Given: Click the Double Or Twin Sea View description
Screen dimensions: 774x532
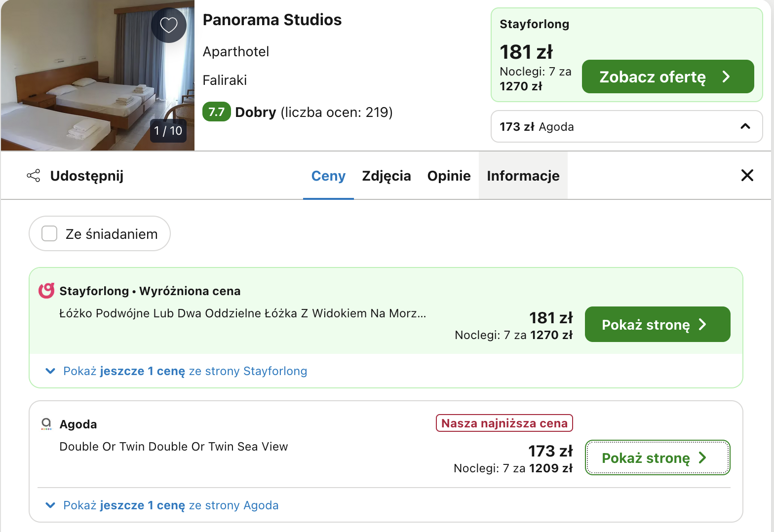Looking at the screenshot, I should click(174, 447).
